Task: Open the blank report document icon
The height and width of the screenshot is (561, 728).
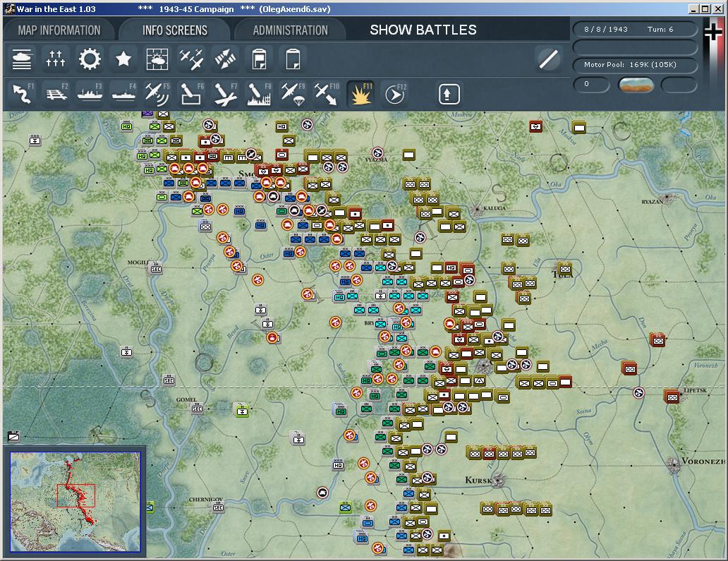Action: [x=293, y=59]
